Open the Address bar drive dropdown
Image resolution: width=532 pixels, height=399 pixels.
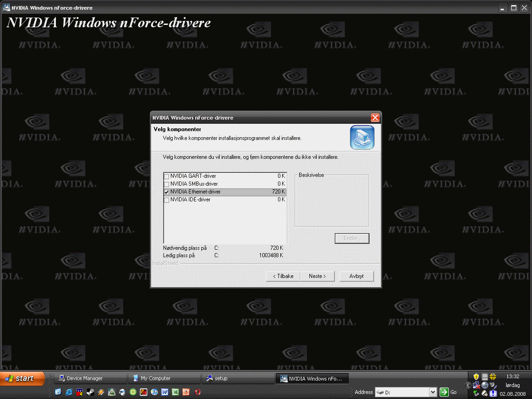click(433, 392)
